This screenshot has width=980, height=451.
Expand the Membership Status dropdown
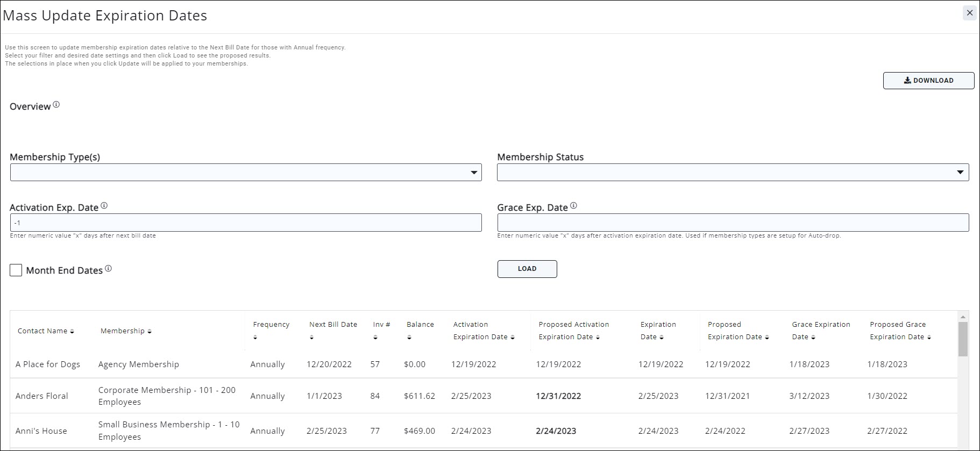click(733, 173)
